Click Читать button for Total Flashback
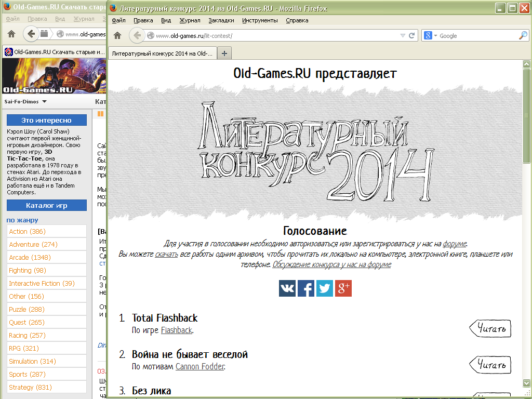 pos(490,328)
